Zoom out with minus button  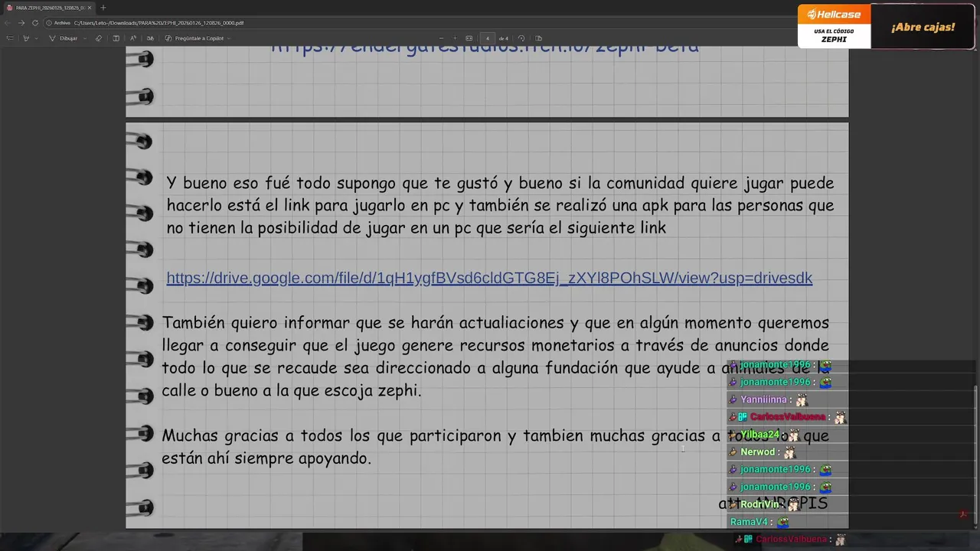[x=441, y=38]
